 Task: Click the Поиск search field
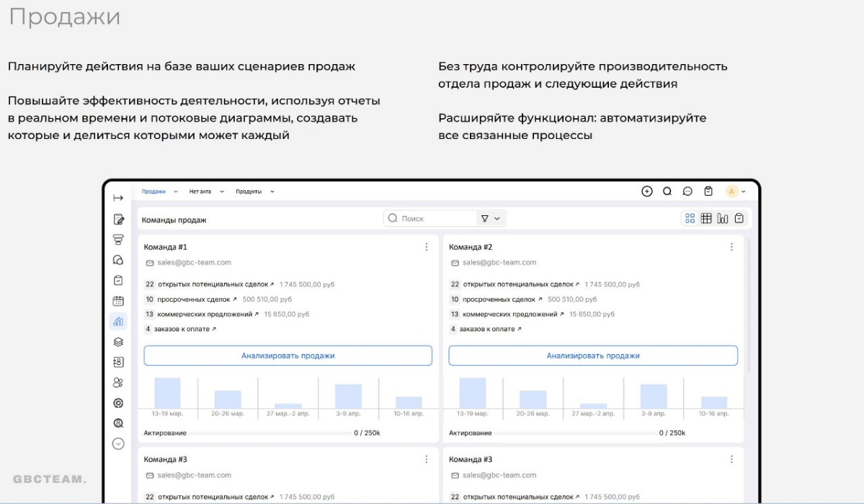click(430, 219)
